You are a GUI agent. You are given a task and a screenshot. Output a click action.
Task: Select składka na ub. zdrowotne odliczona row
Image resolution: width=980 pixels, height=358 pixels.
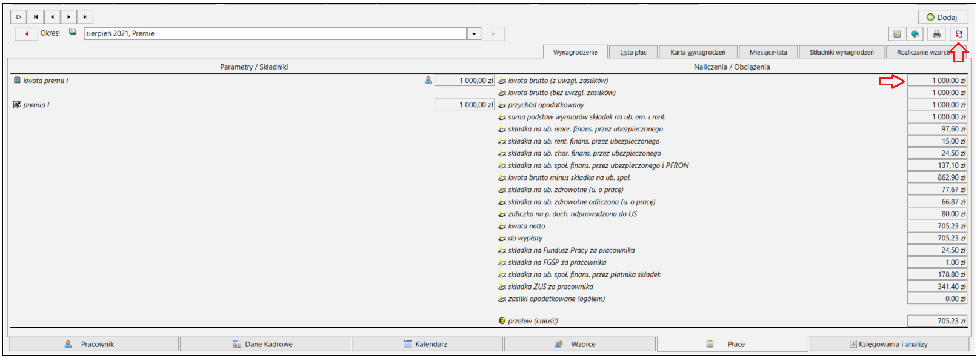click(x=582, y=202)
